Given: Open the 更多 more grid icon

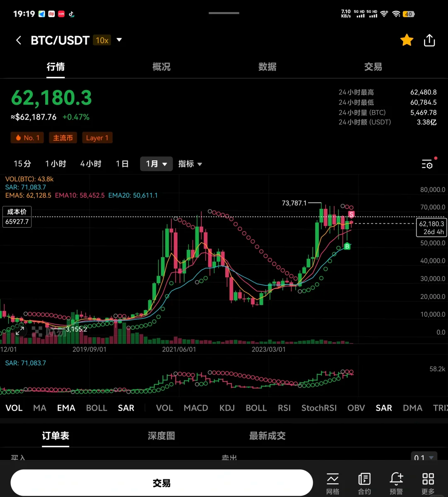Looking at the screenshot, I should (x=428, y=484).
